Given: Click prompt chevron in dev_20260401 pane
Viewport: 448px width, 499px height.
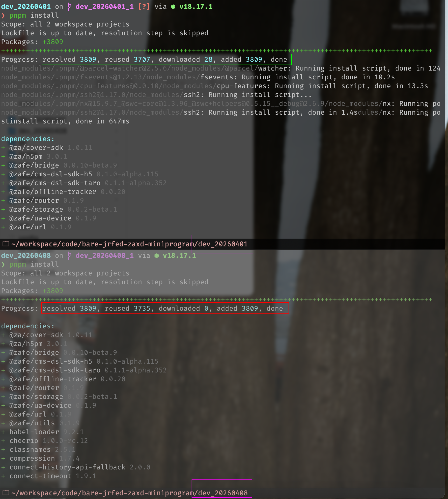Looking at the screenshot, I should pyautogui.click(x=3, y=16).
